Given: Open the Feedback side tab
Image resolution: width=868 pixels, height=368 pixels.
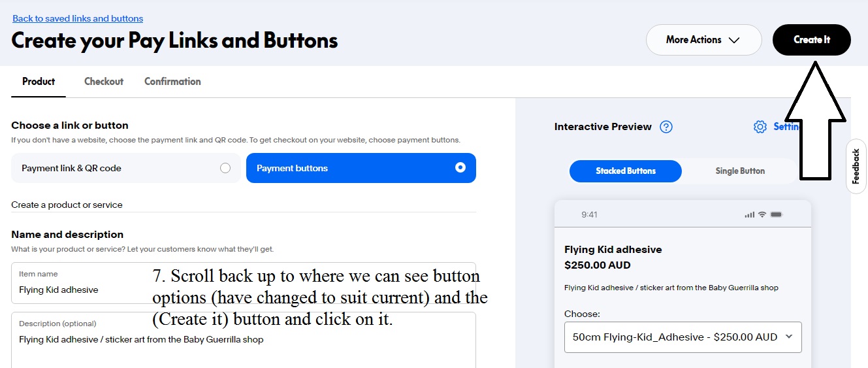Looking at the screenshot, I should 856,166.
